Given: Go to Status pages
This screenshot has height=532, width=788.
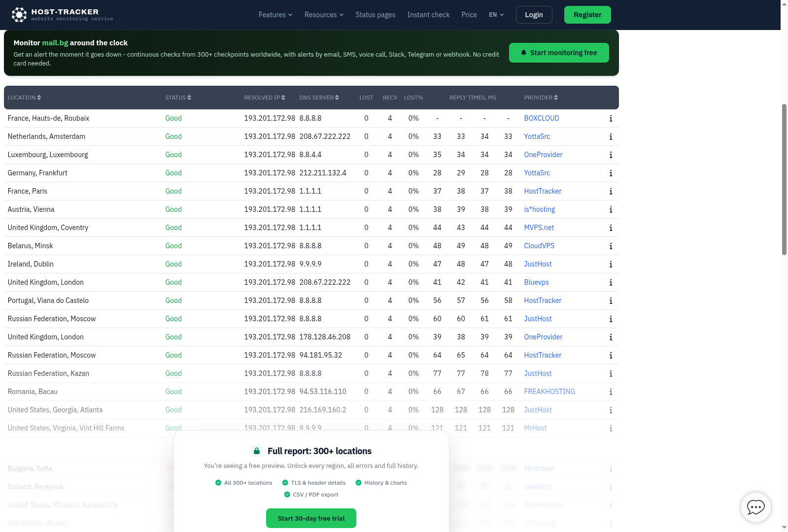Looking at the screenshot, I should [376, 15].
